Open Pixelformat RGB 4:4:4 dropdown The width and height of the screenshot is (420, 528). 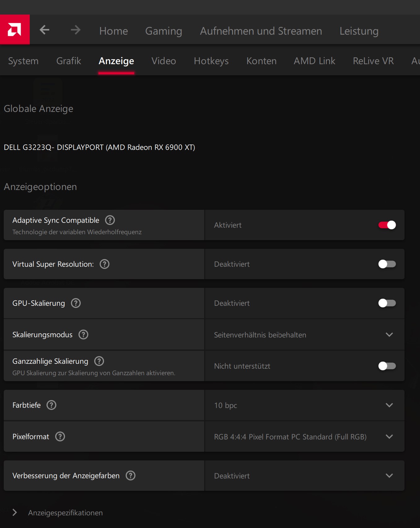pyautogui.click(x=305, y=437)
